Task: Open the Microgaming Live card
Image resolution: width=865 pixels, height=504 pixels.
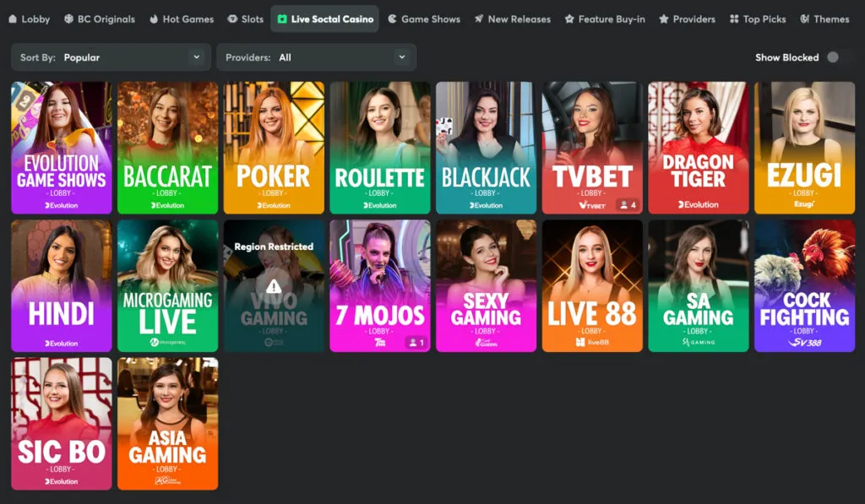Action: (x=168, y=285)
